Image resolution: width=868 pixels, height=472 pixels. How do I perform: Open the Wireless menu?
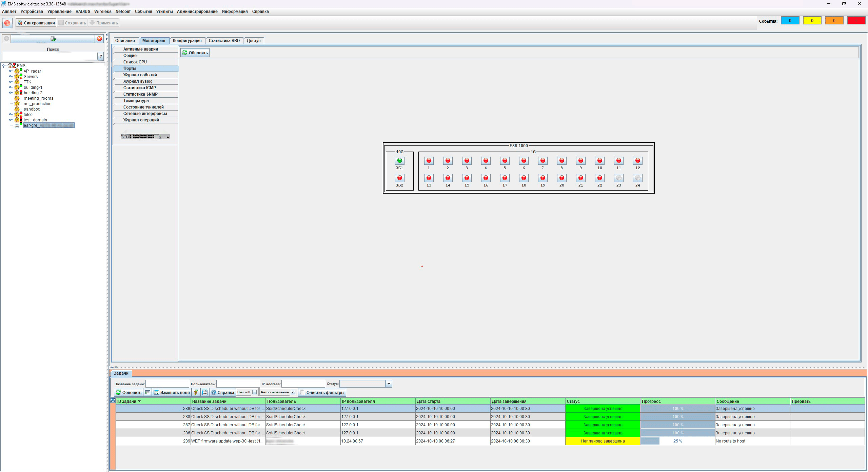pos(102,12)
